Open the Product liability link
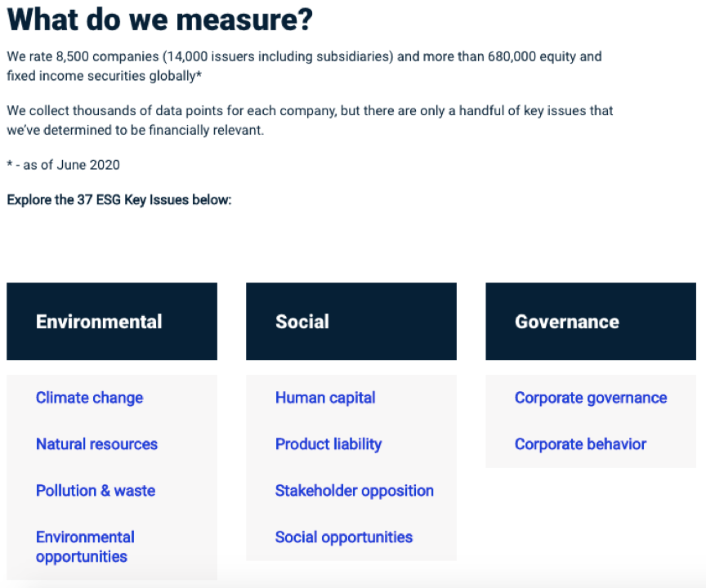The height and width of the screenshot is (588, 706). [x=328, y=444]
